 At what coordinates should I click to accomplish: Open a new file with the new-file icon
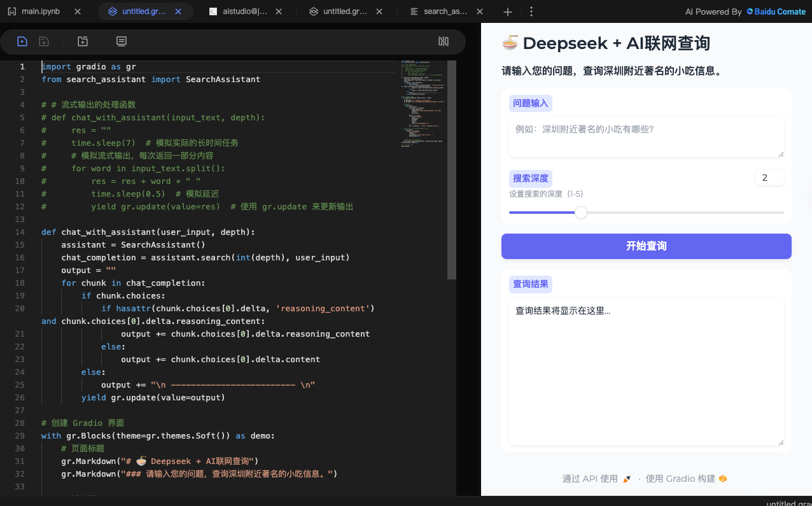[x=83, y=41]
